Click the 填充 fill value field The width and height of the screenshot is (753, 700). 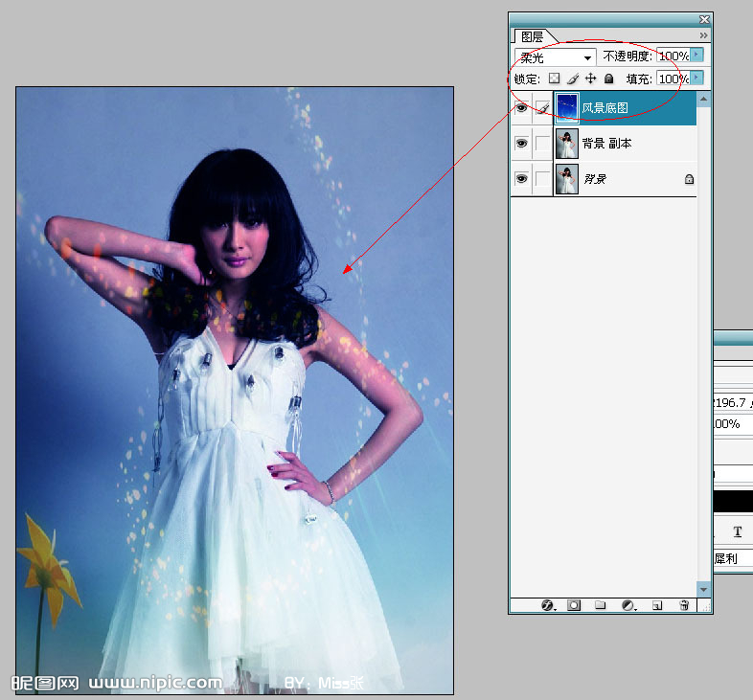(673, 79)
